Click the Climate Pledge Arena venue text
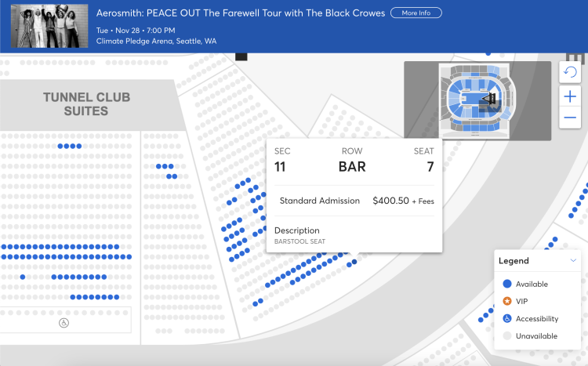This screenshot has height=366, width=588. (x=157, y=41)
